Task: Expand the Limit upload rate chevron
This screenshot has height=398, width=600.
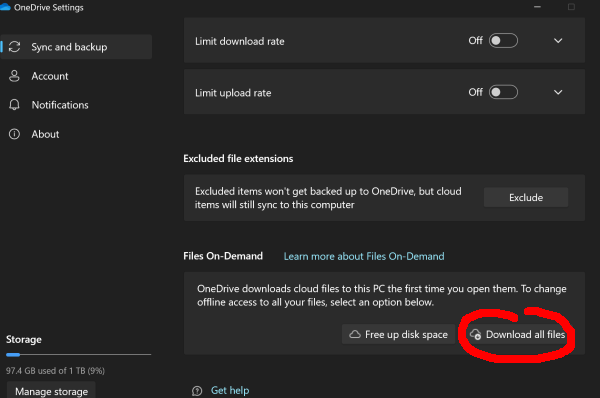Action: point(558,92)
